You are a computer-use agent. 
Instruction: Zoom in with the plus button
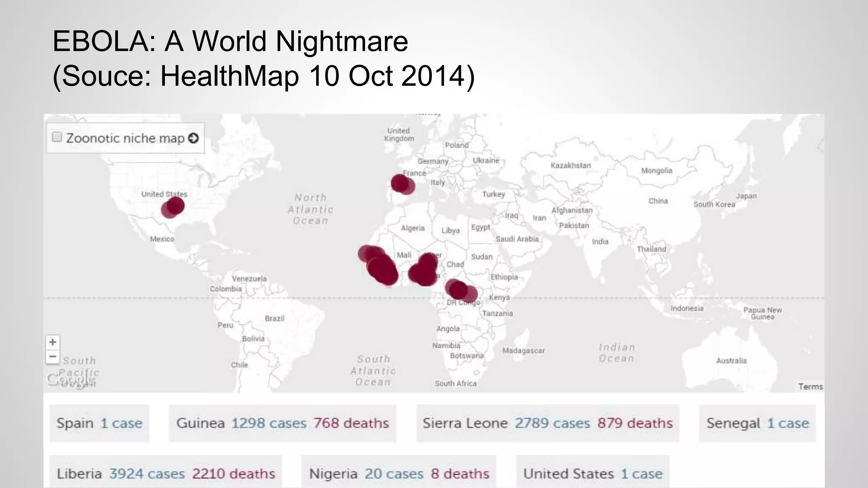point(53,342)
